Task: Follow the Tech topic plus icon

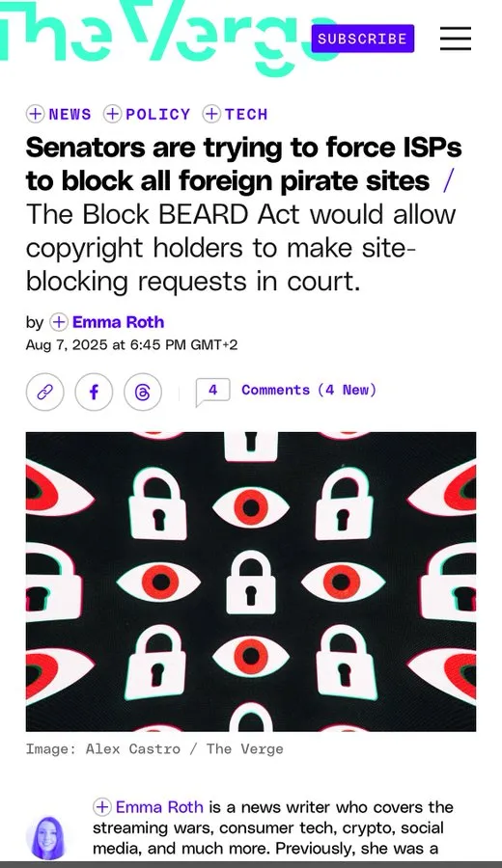Action: pyautogui.click(x=211, y=114)
